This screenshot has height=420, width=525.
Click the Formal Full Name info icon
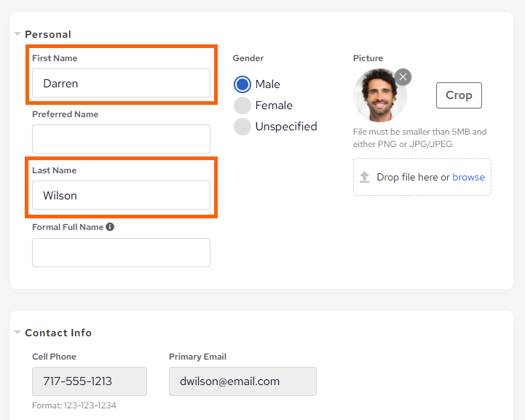[110, 227]
